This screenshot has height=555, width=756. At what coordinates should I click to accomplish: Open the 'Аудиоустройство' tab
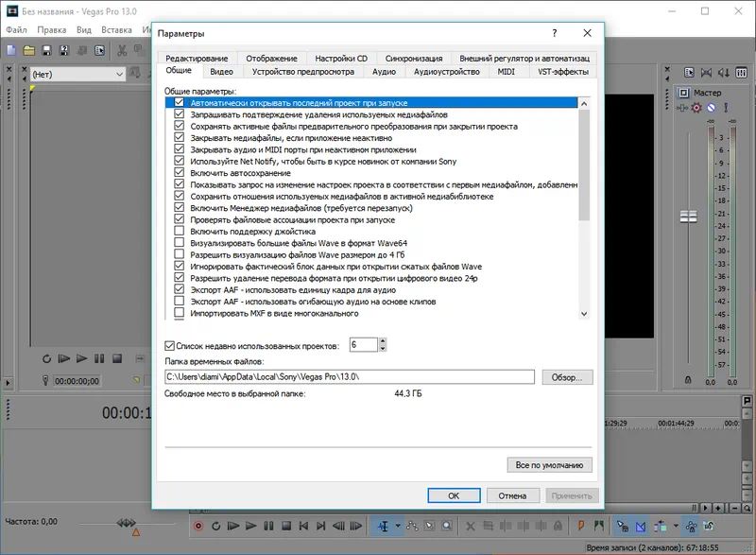446,72
